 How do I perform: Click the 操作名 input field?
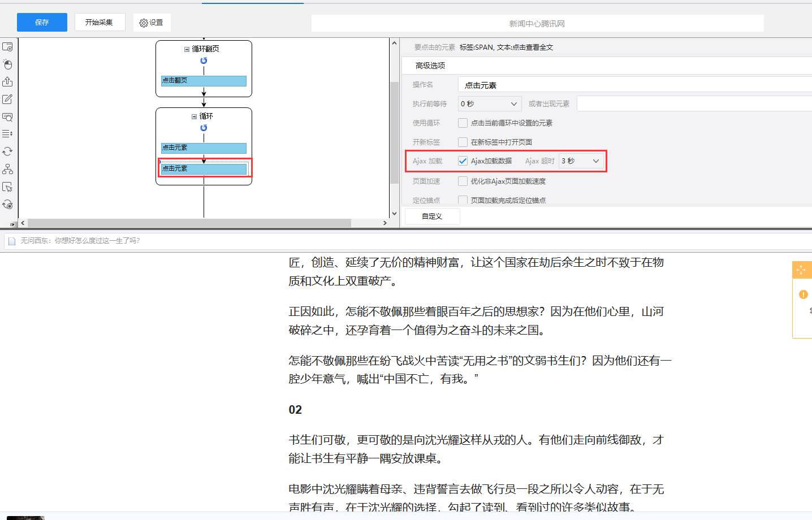coord(633,85)
